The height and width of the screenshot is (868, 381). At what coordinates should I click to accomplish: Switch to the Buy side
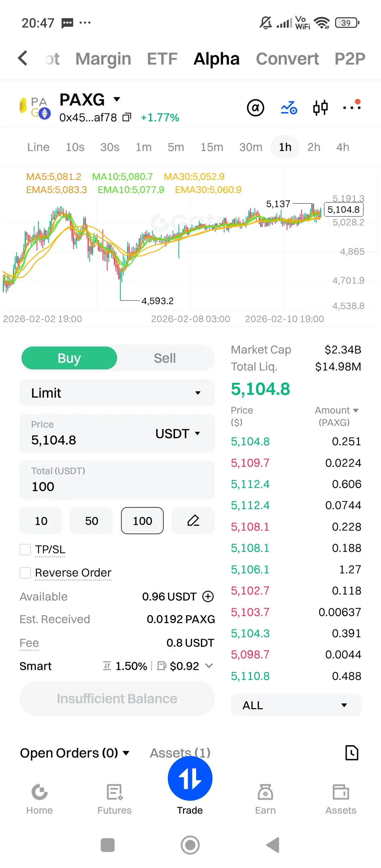(69, 358)
